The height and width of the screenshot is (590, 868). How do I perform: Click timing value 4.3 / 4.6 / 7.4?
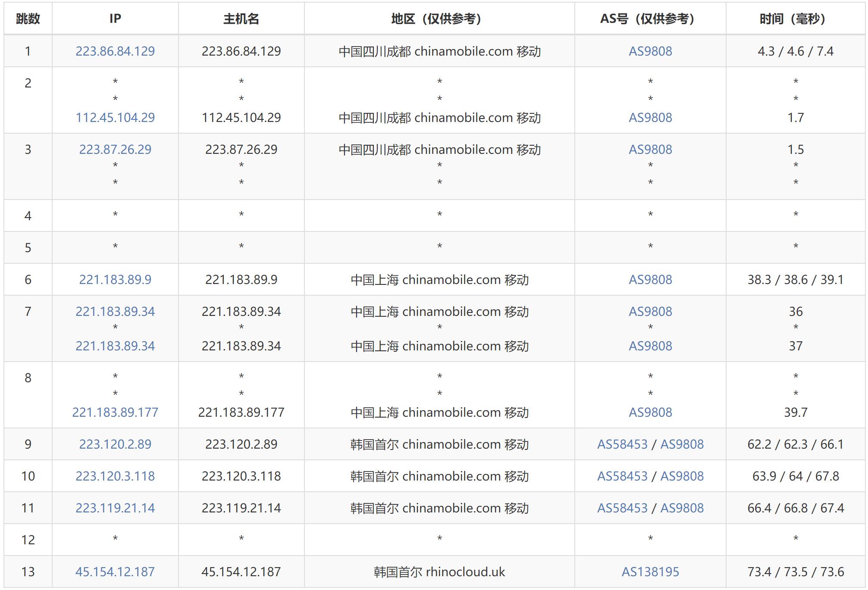click(796, 51)
